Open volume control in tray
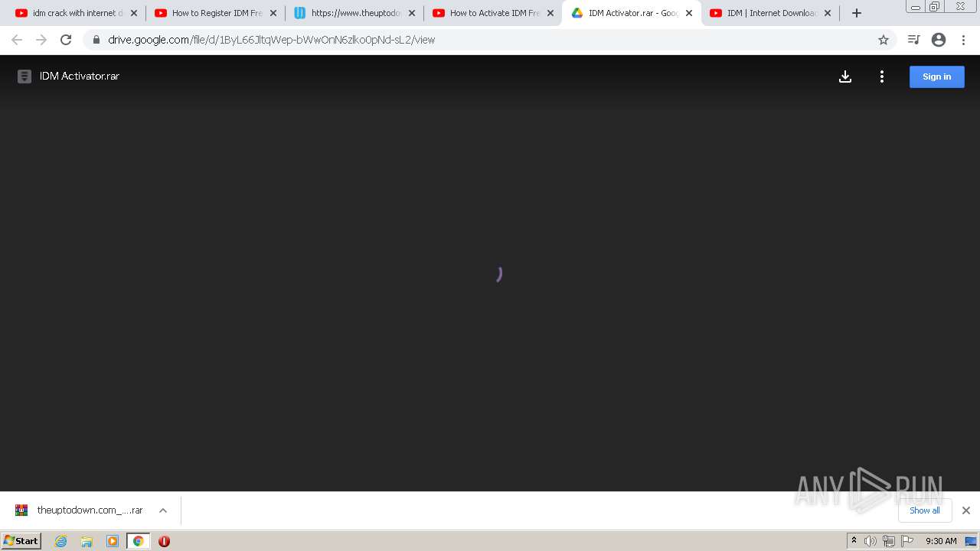The image size is (980, 551). (871, 541)
